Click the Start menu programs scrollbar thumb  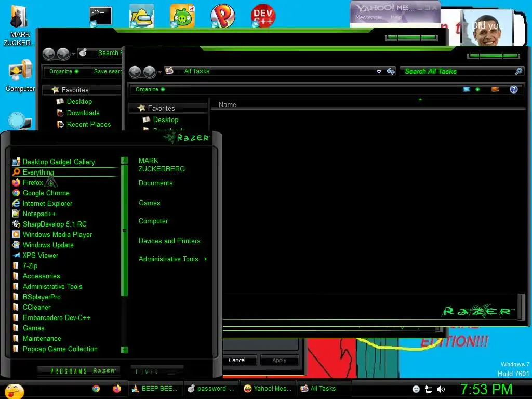coord(125,230)
